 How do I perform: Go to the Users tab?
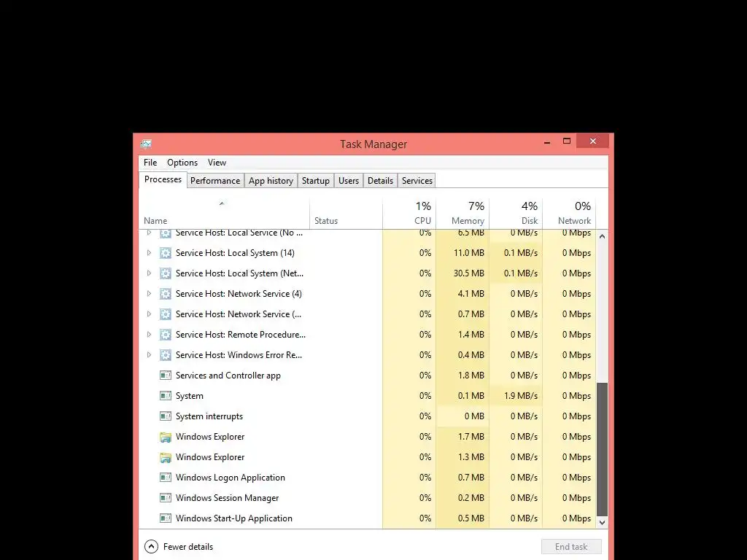(x=348, y=181)
